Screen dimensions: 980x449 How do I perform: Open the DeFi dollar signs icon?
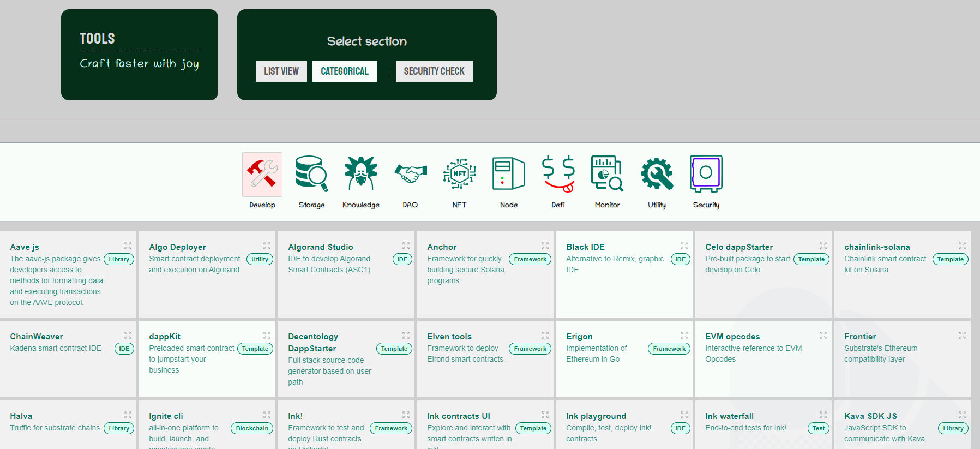[x=558, y=174]
